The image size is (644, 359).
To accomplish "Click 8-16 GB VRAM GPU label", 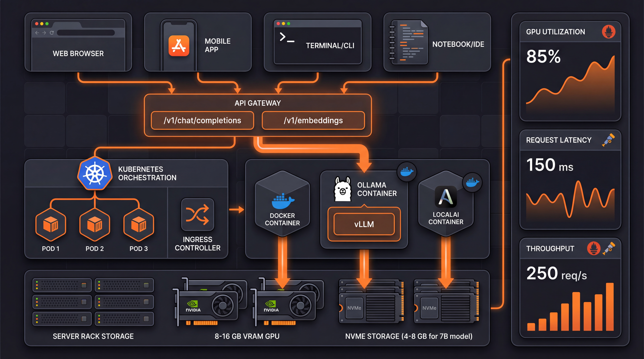I will coord(247,336).
